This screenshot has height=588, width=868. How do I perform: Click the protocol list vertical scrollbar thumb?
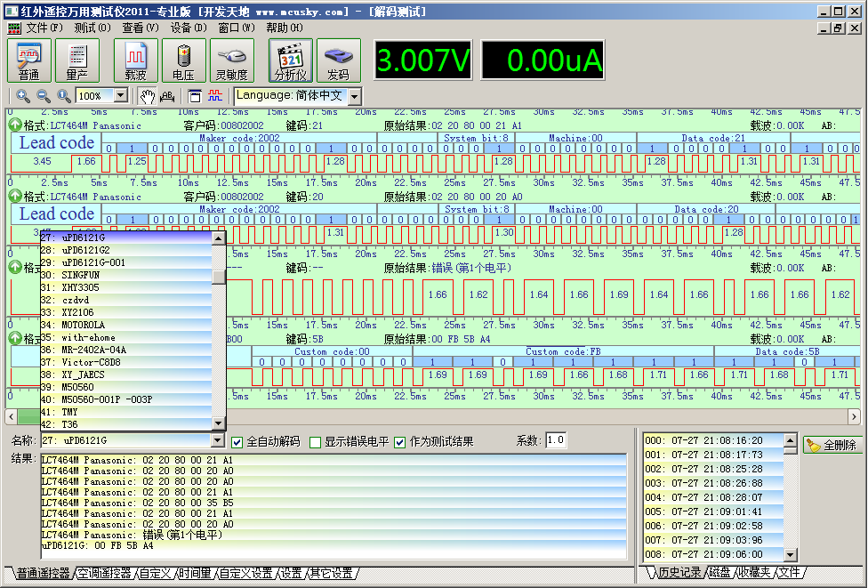coord(219,277)
